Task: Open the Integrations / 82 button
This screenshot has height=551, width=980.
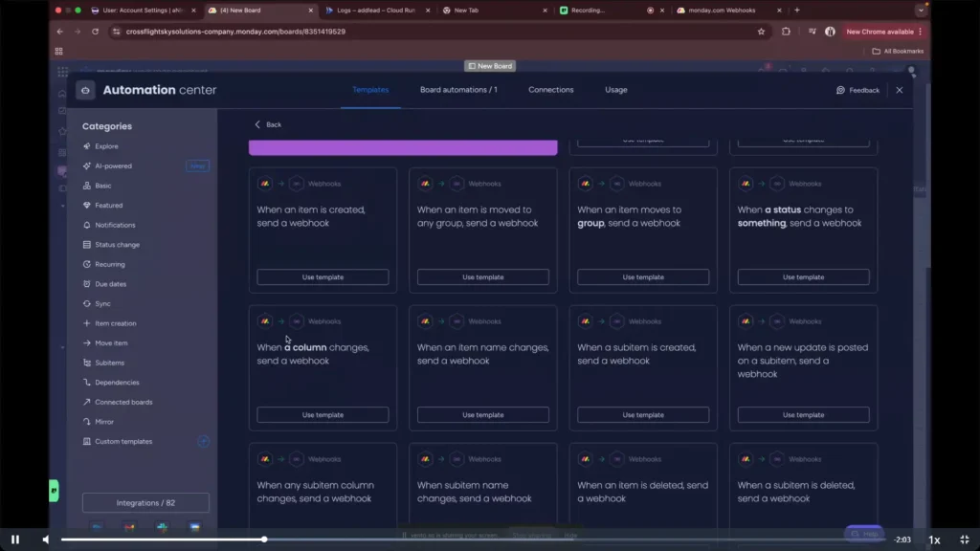Action: click(145, 502)
